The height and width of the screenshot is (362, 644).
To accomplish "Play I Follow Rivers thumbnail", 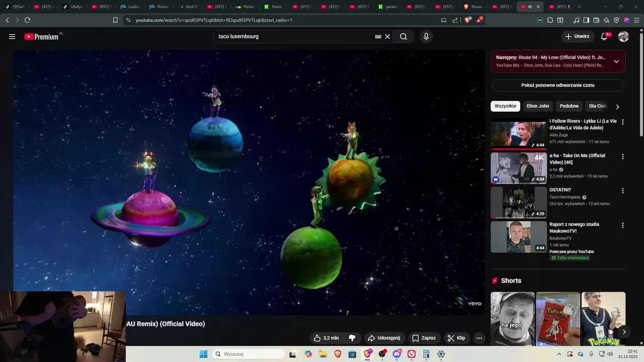I will (519, 134).
